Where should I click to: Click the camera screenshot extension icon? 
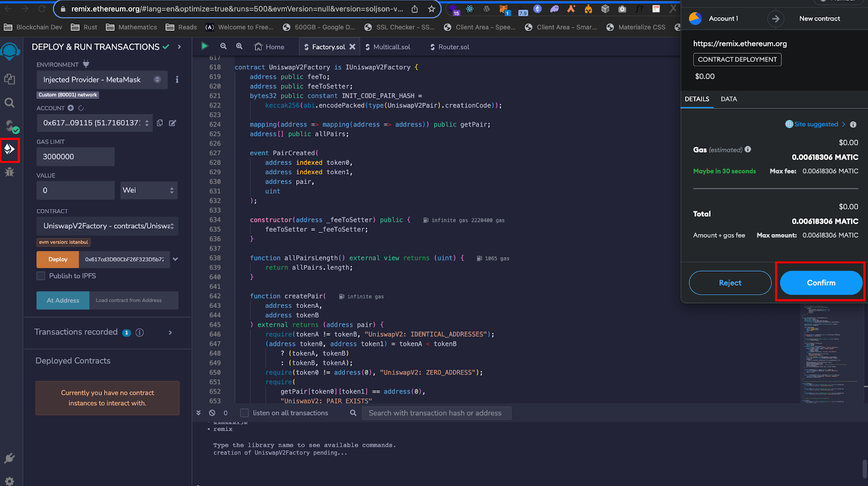622,9
